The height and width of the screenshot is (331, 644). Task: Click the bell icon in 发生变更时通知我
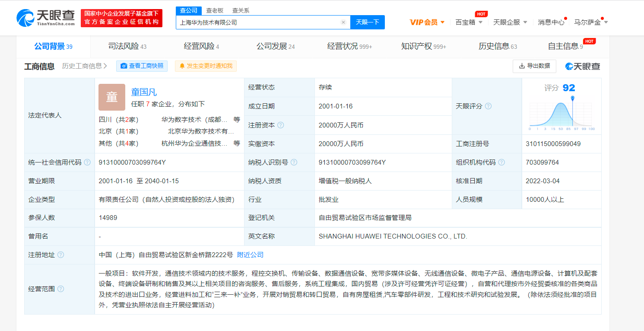182,66
